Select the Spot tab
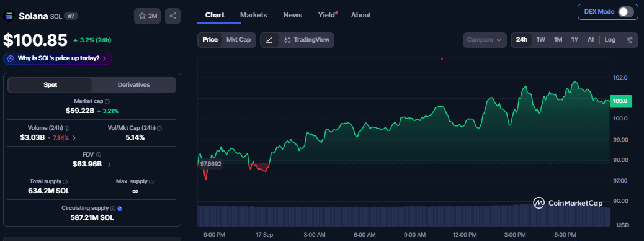The image size is (644, 241). coord(50,85)
